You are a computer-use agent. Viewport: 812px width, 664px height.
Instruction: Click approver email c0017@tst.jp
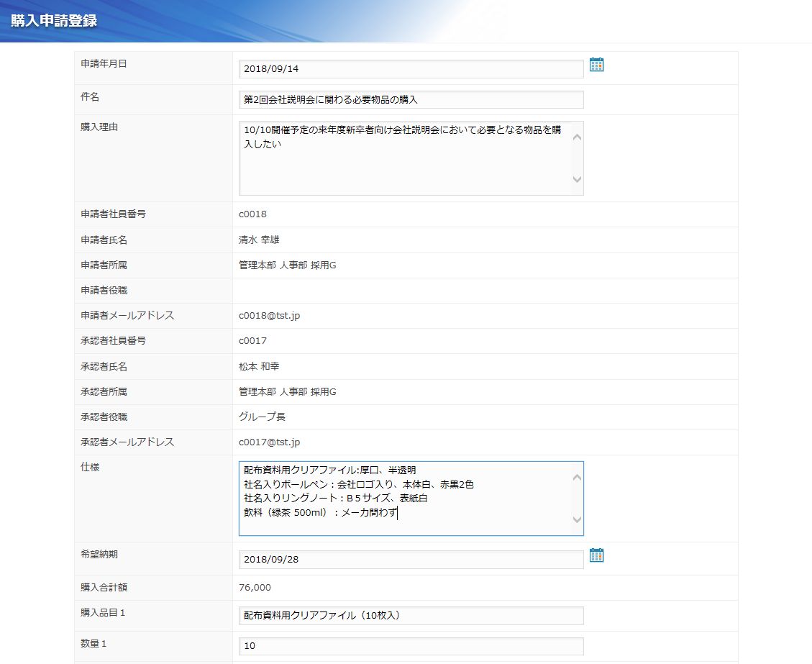(x=269, y=442)
